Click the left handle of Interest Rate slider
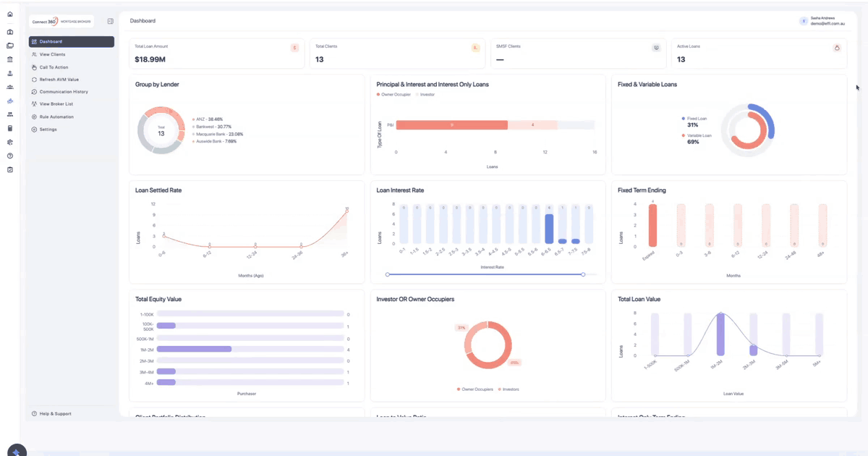 coord(388,274)
